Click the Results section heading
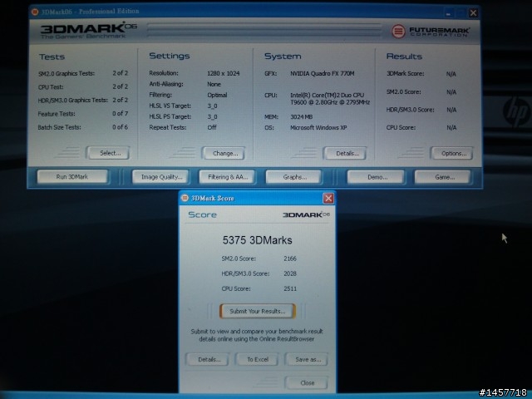Image resolution: width=532 pixels, height=399 pixels. click(404, 57)
